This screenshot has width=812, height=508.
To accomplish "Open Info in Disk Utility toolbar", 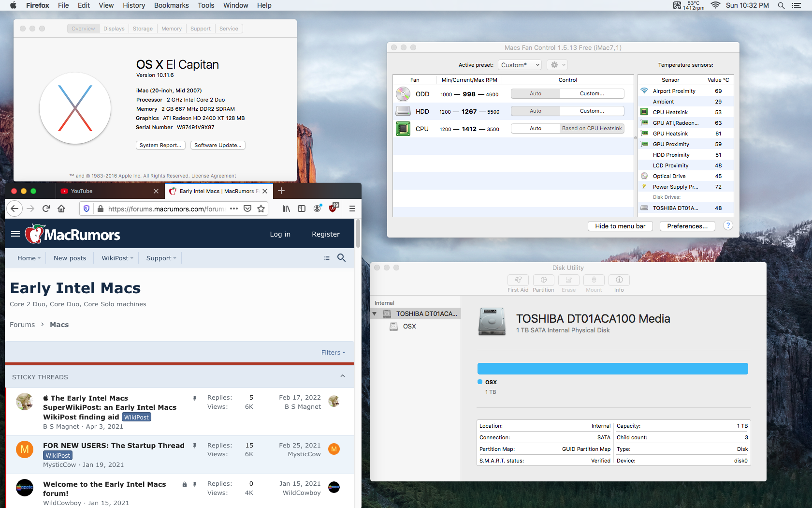I will click(619, 284).
